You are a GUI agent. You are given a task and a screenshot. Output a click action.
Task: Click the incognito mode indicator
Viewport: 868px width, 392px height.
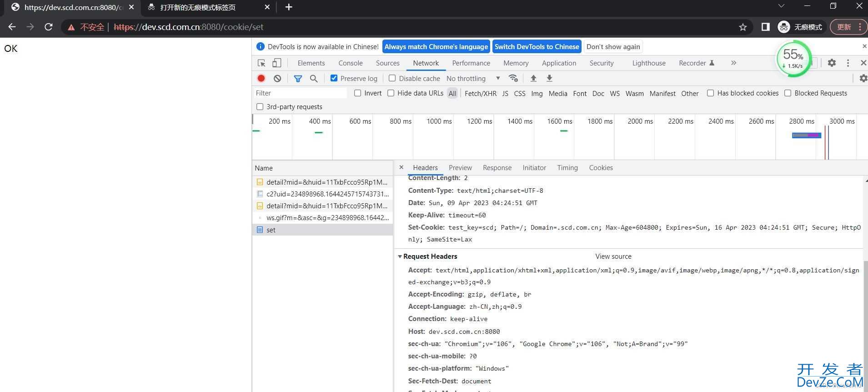[x=801, y=27]
